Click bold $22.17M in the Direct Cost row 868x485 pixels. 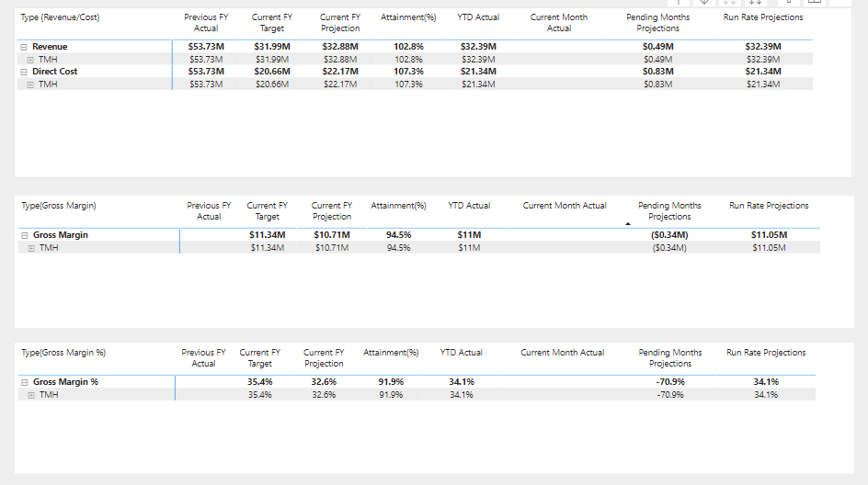(340, 72)
